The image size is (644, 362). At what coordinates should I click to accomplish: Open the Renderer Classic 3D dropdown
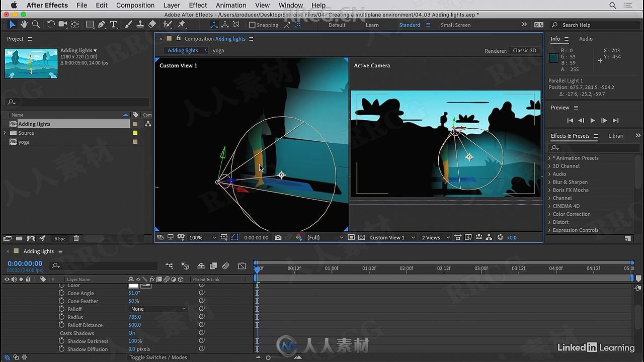pyautogui.click(x=524, y=50)
